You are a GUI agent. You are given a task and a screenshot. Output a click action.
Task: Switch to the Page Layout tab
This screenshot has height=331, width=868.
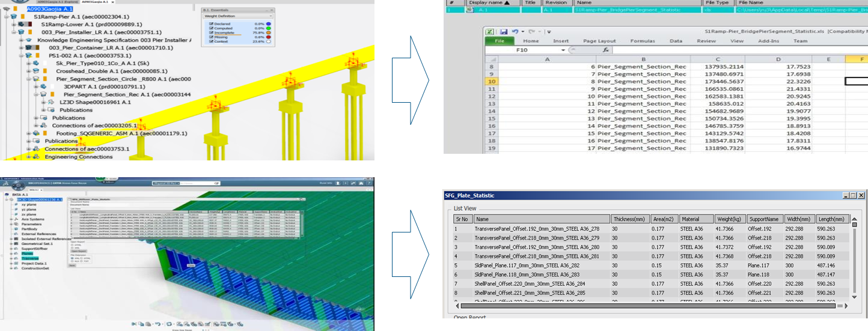(599, 41)
